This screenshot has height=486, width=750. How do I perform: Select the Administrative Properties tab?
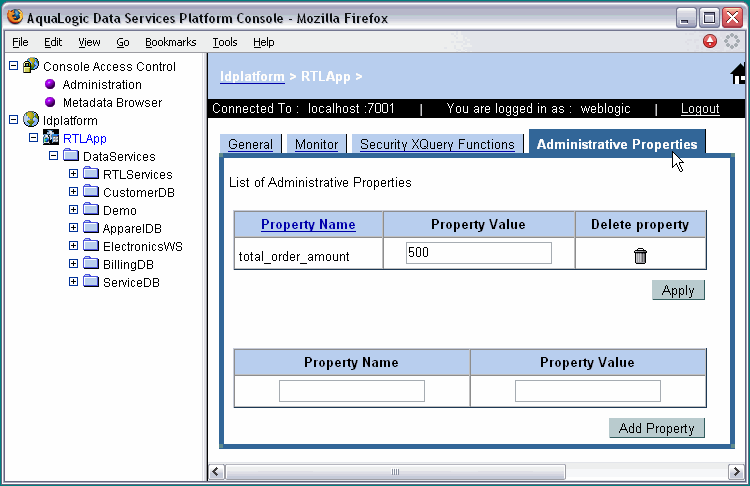617,144
